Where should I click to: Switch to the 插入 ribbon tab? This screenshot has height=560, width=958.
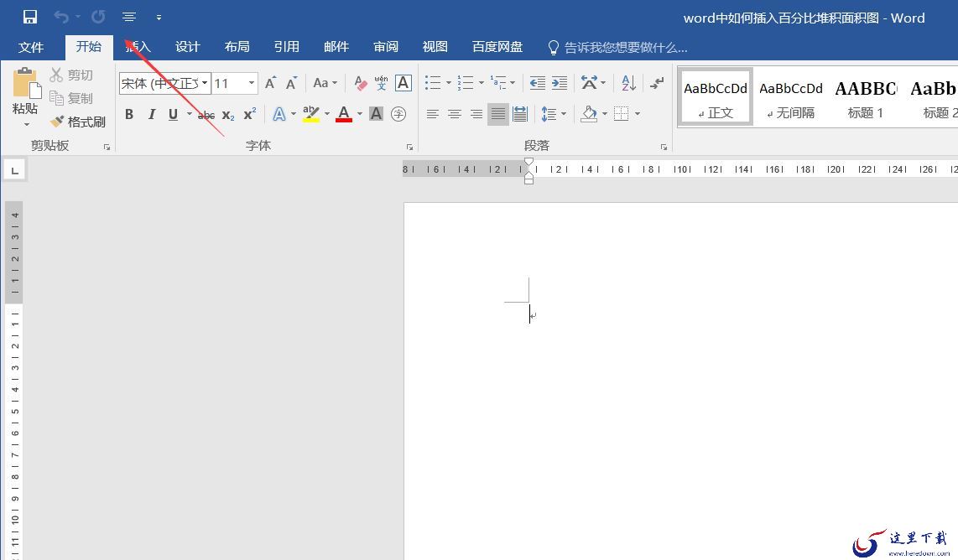pyautogui.click(x=138, y=47)
